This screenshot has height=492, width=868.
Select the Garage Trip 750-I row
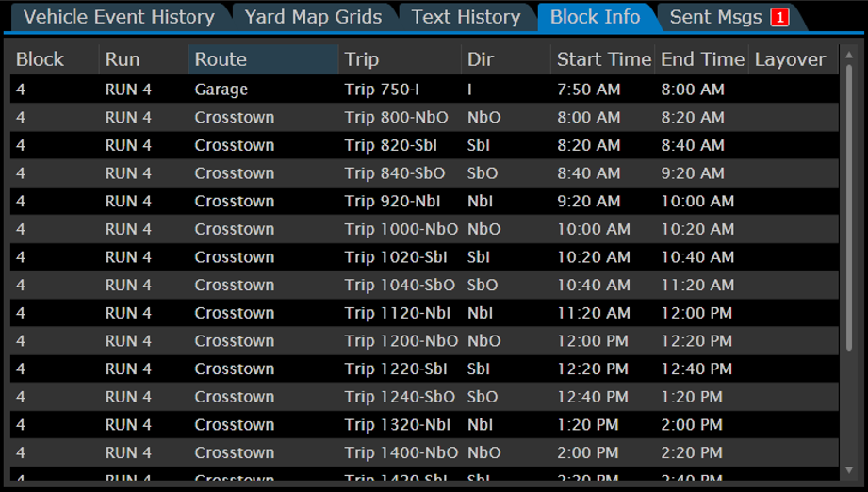point(424,90)
